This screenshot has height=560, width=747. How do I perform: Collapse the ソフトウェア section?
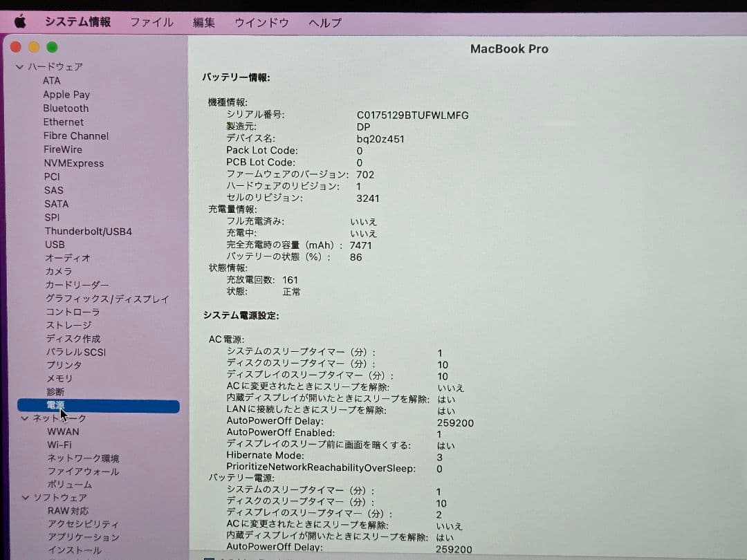coord(24,497)
